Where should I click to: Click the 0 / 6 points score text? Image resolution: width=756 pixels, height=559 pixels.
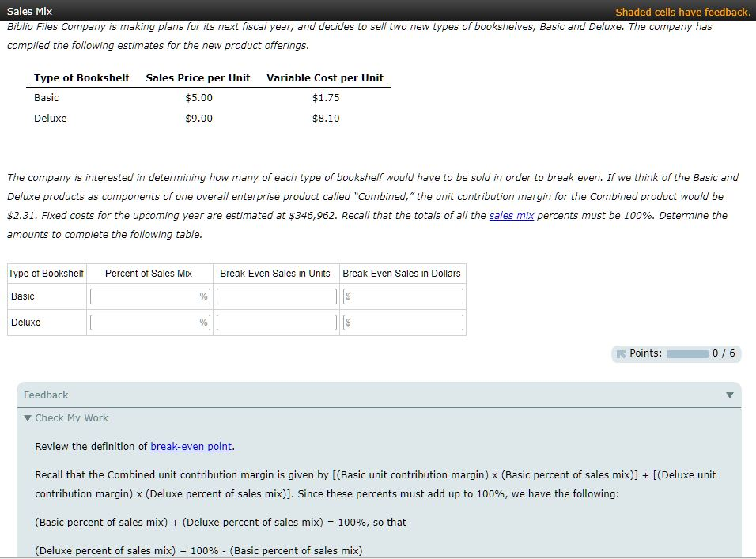click(724, 353)
